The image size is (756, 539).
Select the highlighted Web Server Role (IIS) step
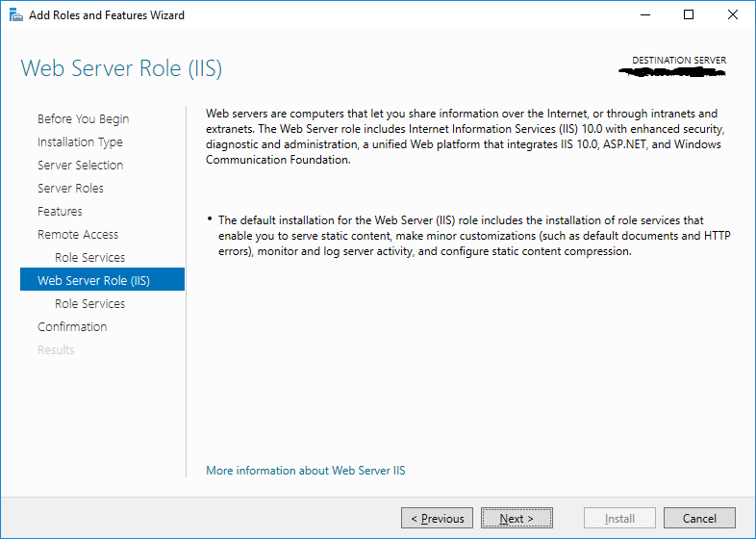(102, 279)
